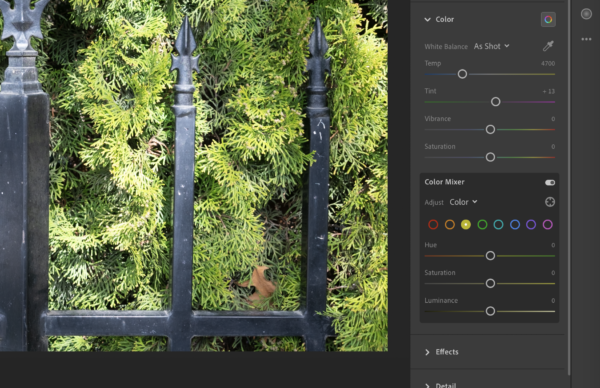Collapse the Color panel section
Screen dimensions: 600x388
427,20
